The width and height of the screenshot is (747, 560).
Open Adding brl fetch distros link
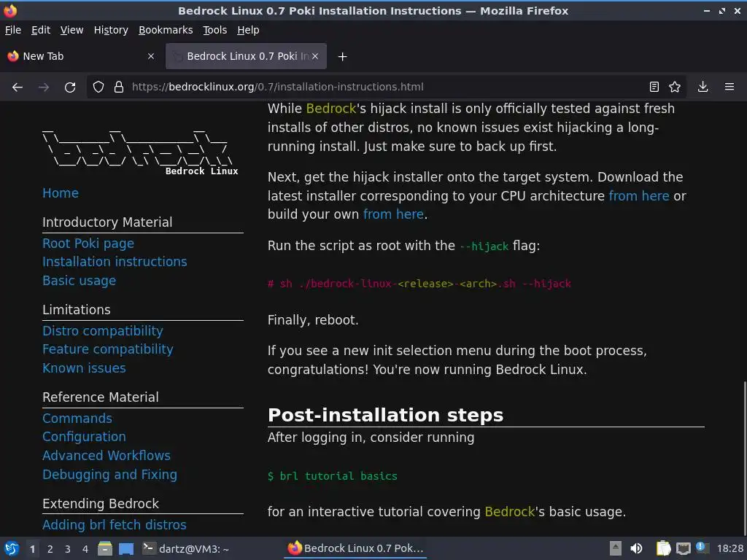tap(115, 525)
